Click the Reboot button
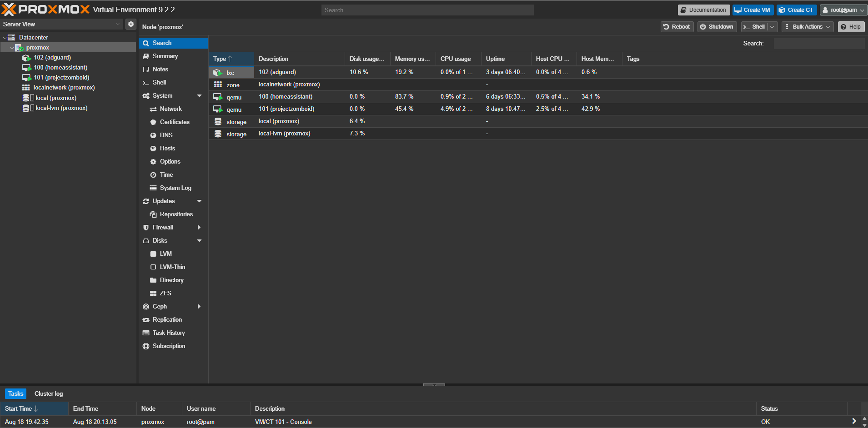The image size is (868, 428). click(677, 27)
